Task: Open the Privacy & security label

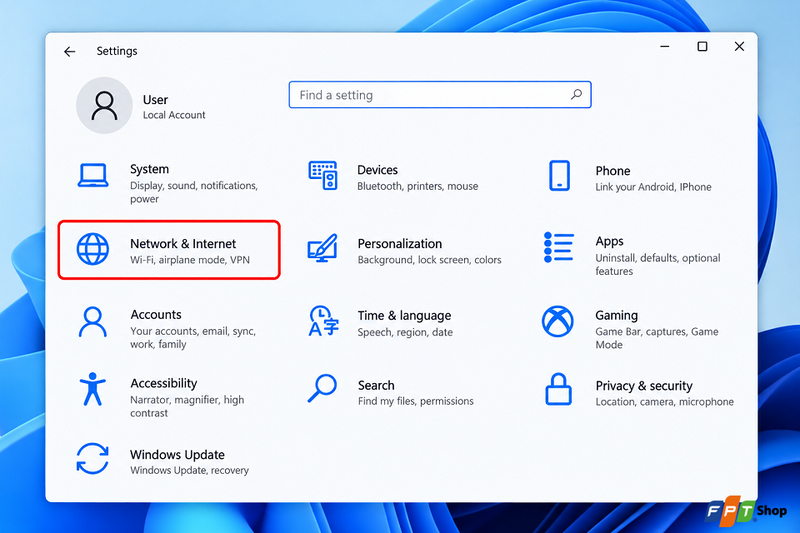Action: [x=644, y=386]
